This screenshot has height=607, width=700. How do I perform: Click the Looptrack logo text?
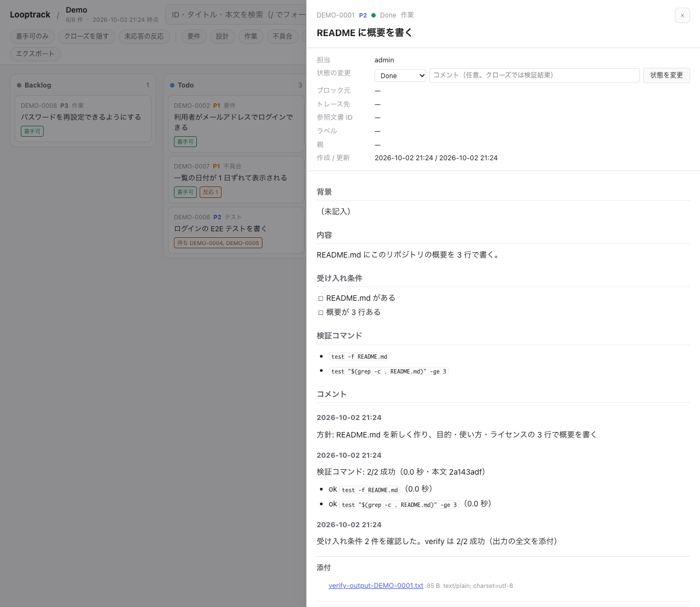tap(30, 15)
